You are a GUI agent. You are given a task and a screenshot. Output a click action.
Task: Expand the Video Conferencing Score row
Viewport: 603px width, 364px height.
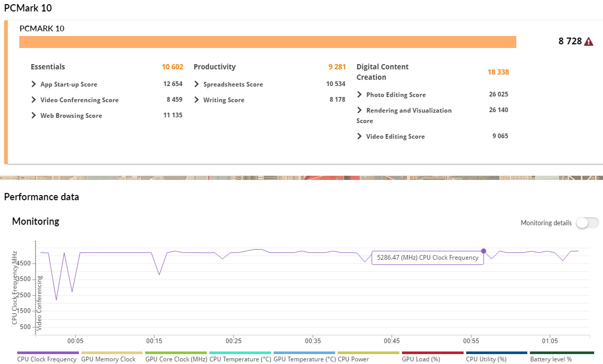pyautogui.click(x=34, y=100)
